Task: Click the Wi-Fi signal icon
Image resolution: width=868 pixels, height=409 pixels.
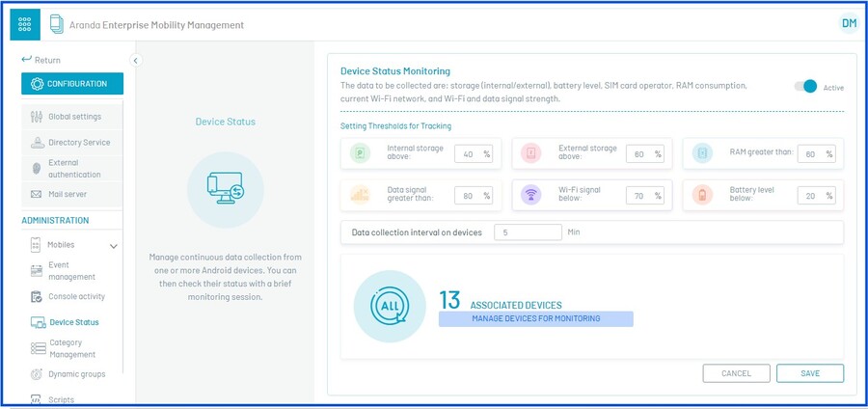Action: click(530, 195)
